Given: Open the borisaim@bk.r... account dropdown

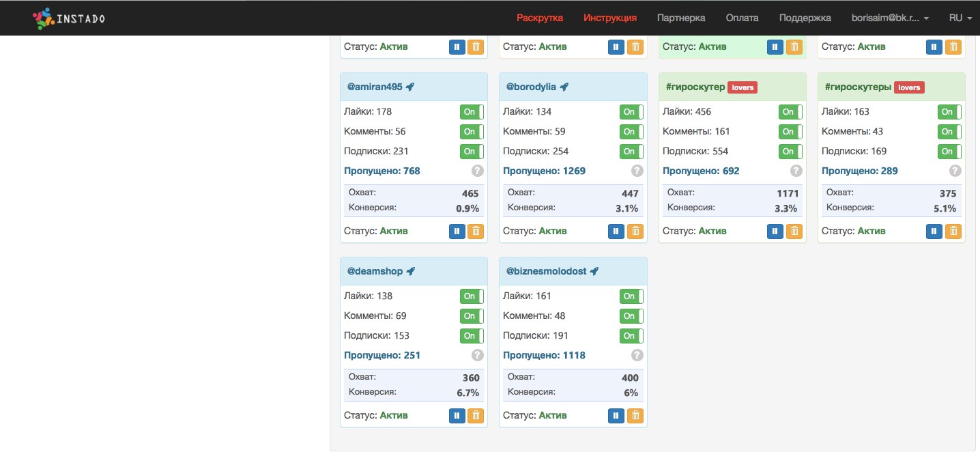Looking at the screenshot, I should 890,18.
